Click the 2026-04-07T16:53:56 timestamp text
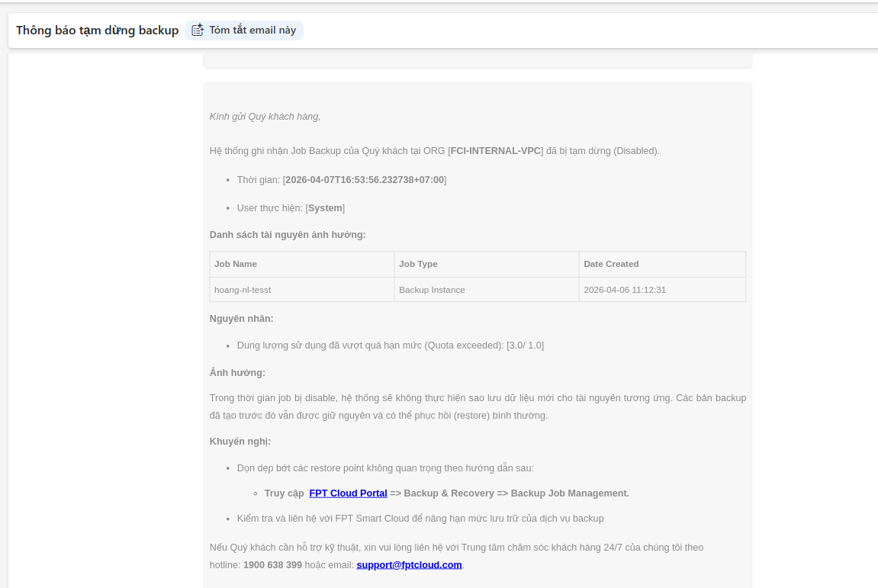The height and width of the screenshot is (588, 878). coord(365,180)
